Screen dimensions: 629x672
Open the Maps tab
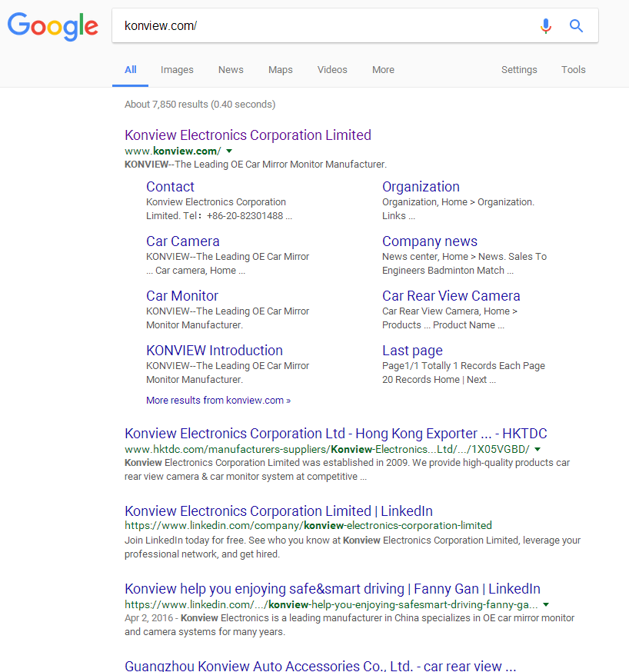tap(280, 70)
